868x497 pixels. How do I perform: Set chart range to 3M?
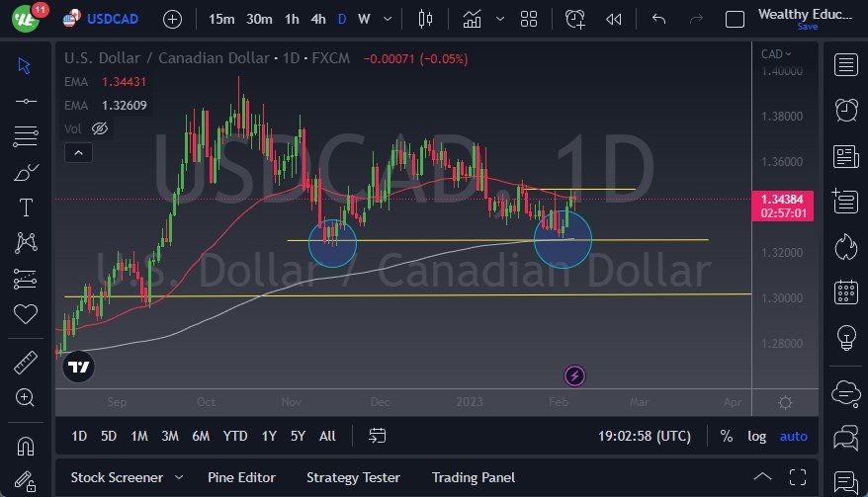pyautogui.click(x=170, y=436)
